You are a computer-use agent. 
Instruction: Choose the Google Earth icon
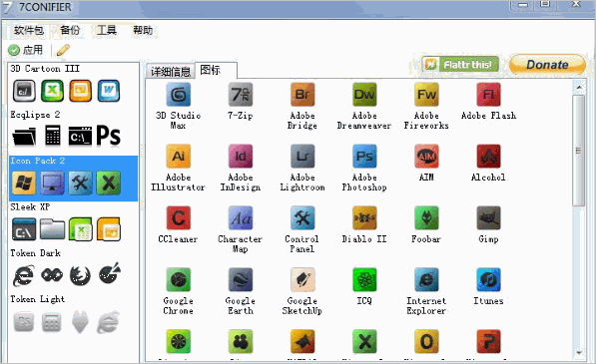click(x=241, y=280)
